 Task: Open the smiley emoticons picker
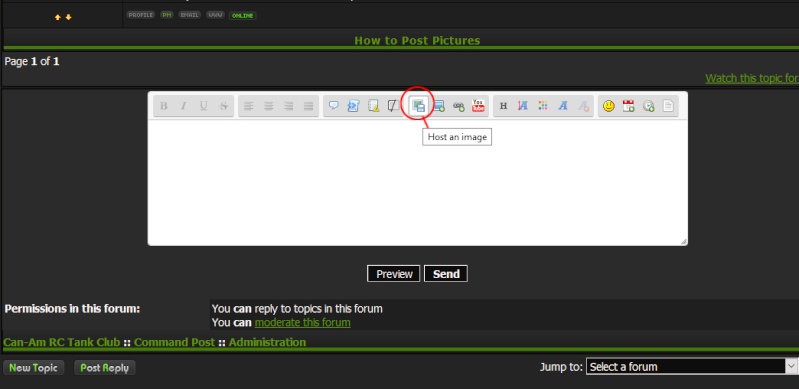(x=608, y=106)
